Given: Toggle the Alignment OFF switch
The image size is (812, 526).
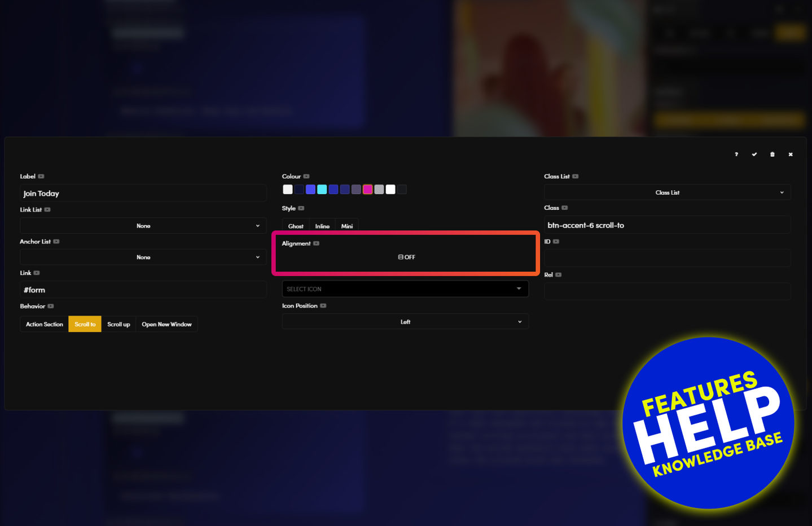Looking at the screenshot, I should (406, 257).
